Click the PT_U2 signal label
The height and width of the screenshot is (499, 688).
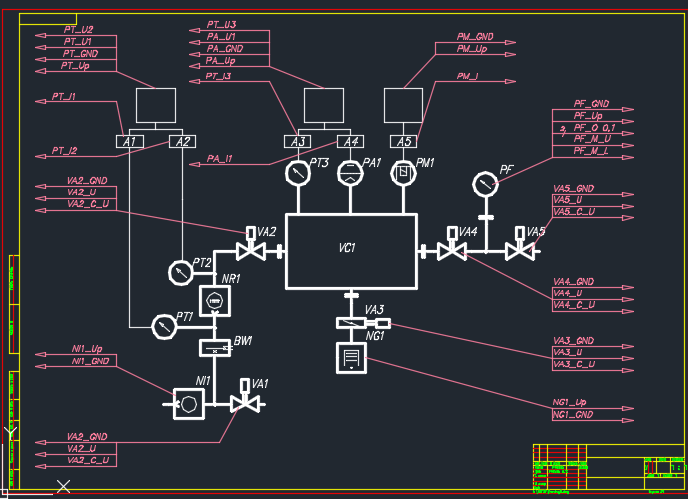click(x=78, y=29)
